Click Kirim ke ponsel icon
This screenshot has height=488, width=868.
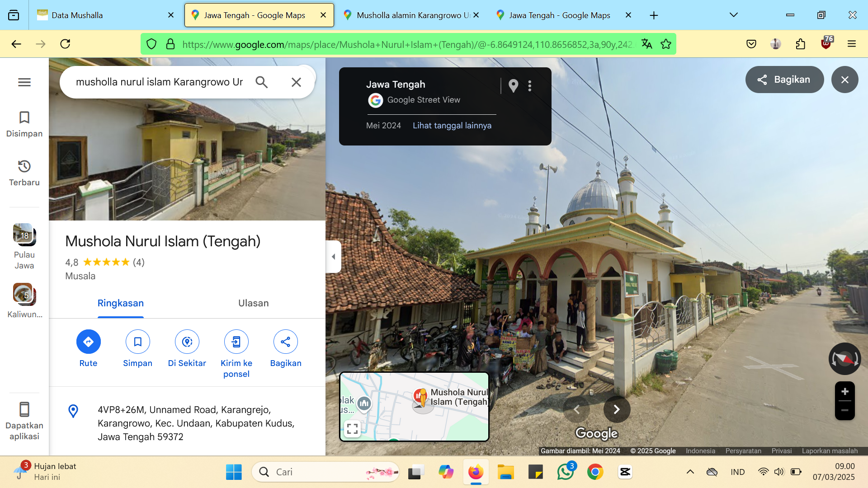pos(236,342)
